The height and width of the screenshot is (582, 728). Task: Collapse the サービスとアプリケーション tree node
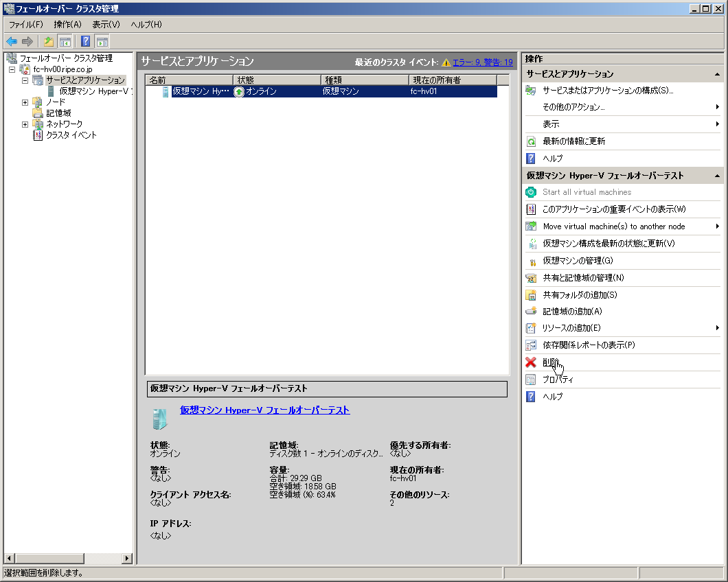coord(25,80)
